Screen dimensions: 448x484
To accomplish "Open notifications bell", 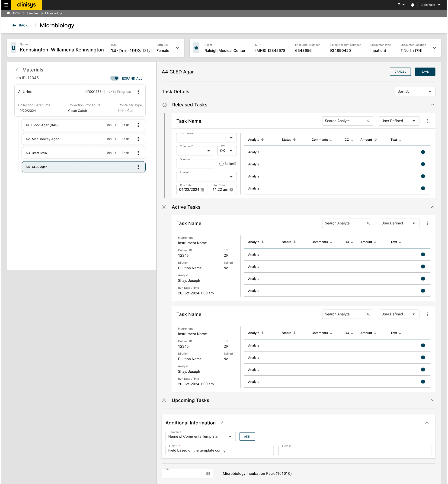I will [x=413, y=5].
